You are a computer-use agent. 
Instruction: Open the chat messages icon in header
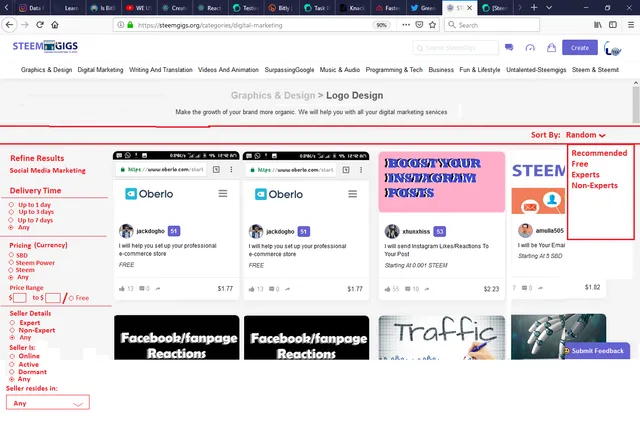click(x=509, y=47)
